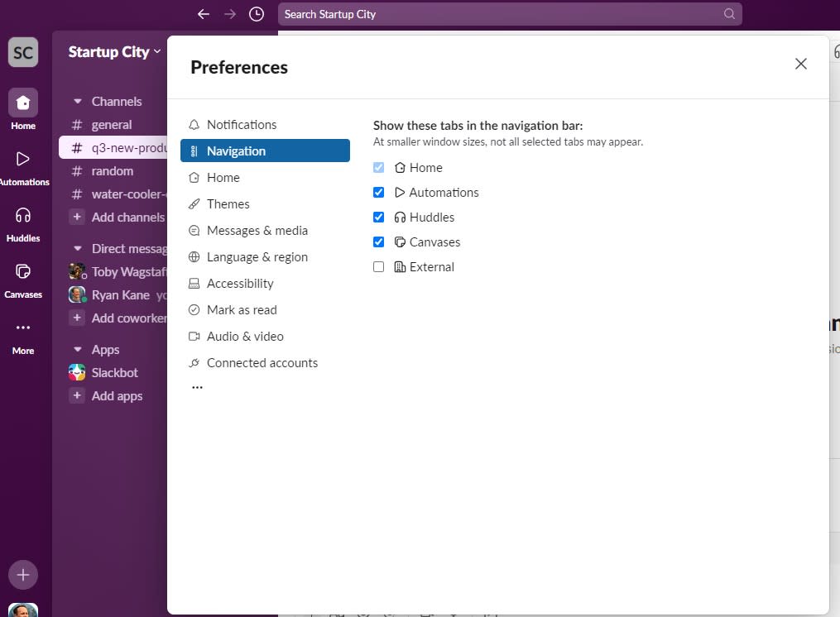
Task: Open Connected accounts preferences
Action: [x=265, y=362]
